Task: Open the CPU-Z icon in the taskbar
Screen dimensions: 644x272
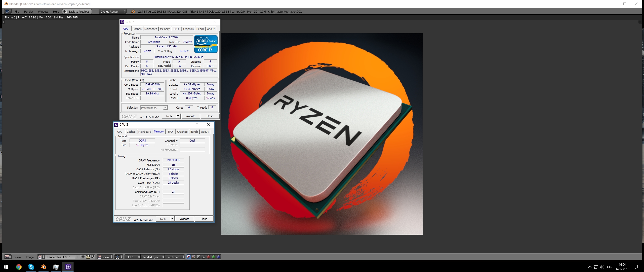Action: point(68,267)
